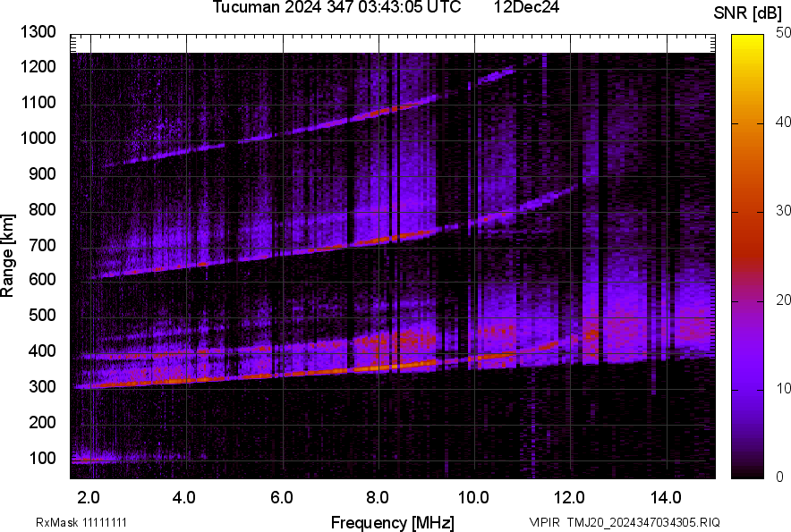The width and height of the screenshot is (791, 532).
Task: Click the VIPIR TMJ20 filename text
Action: [624, 522]
